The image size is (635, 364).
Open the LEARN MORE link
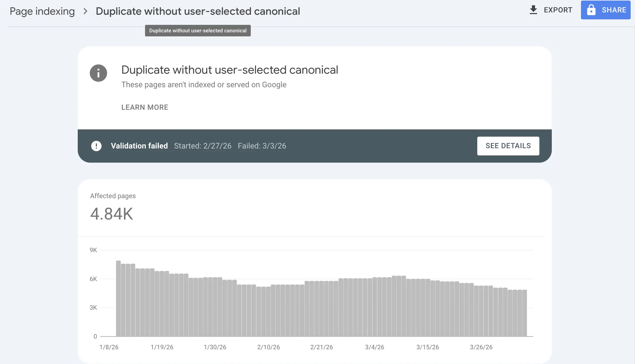pyautogui.click(x=144, y=107)
